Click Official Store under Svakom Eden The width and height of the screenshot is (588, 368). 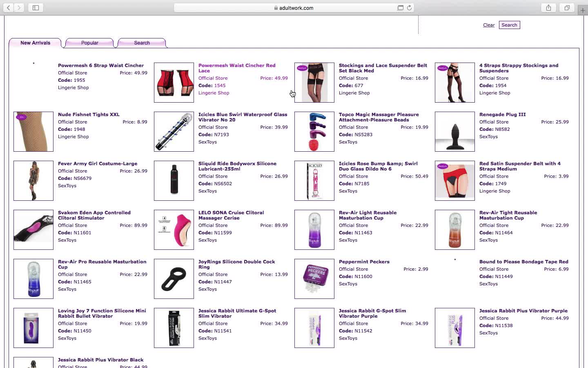[73, 225]
